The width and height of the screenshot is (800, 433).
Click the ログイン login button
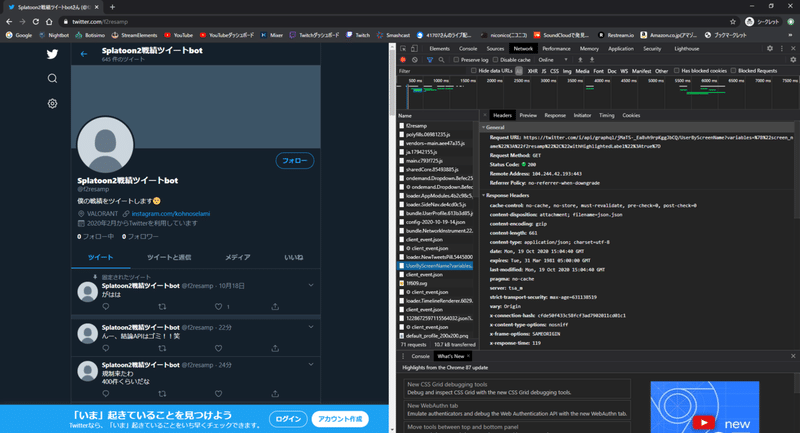pyautogui.click(x=288, y=419)
